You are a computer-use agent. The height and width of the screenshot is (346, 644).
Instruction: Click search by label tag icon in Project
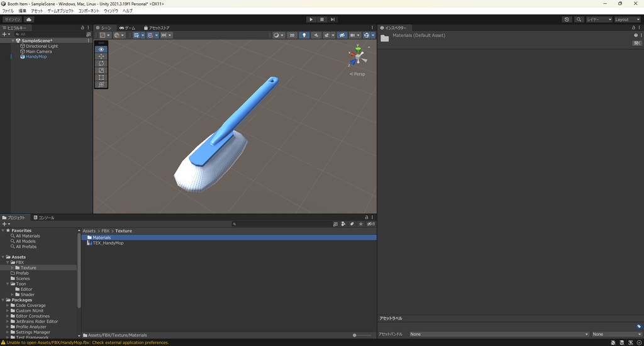click(352, 224)
